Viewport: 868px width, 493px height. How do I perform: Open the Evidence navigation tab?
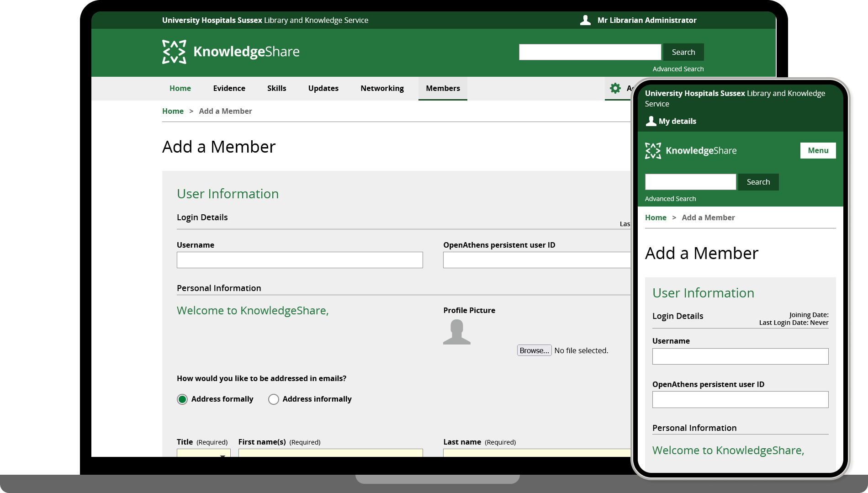click(229, 88)
